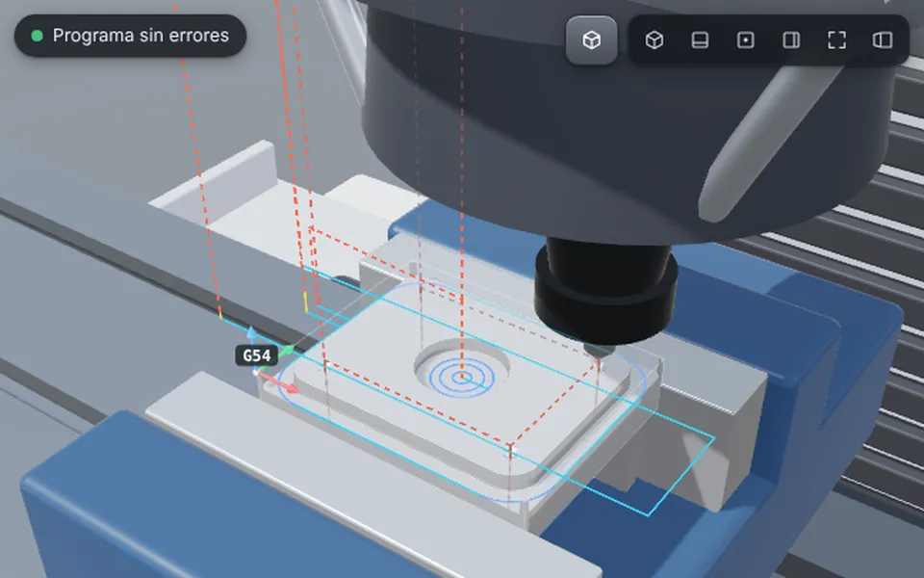Select the isometric cube view in the dark toolbar

(x=654, y=40)
